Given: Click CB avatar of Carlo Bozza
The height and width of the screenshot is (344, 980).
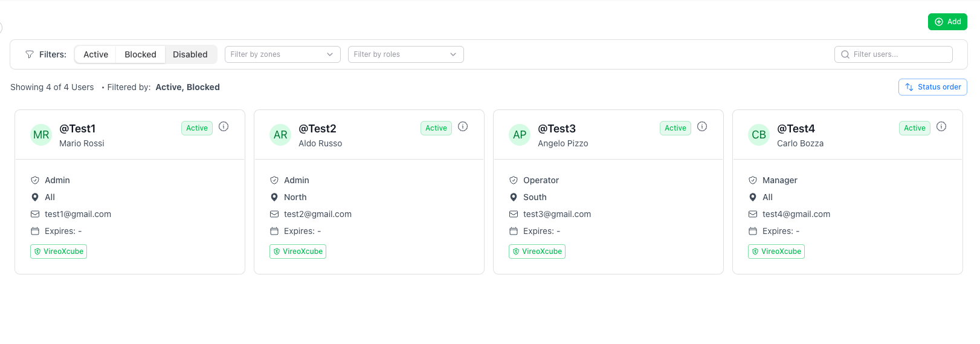Looking at the screenshot, I should (x=759, y=135).
